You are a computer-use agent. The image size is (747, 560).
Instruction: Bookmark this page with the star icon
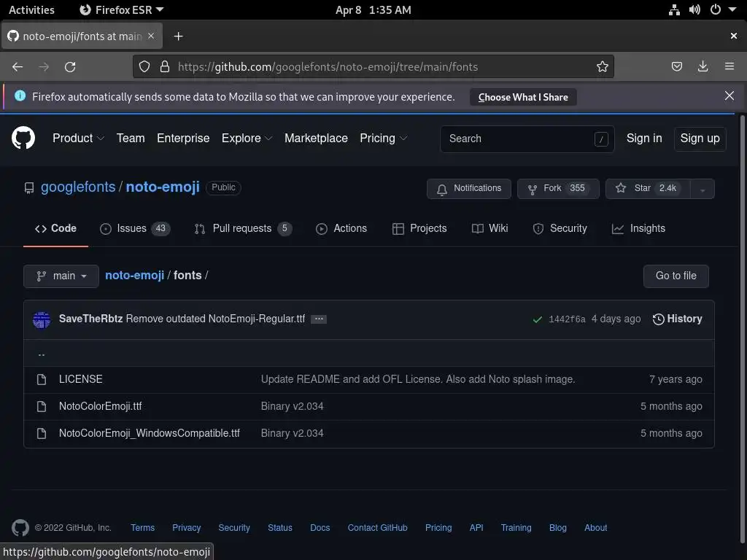pos(602,66)
